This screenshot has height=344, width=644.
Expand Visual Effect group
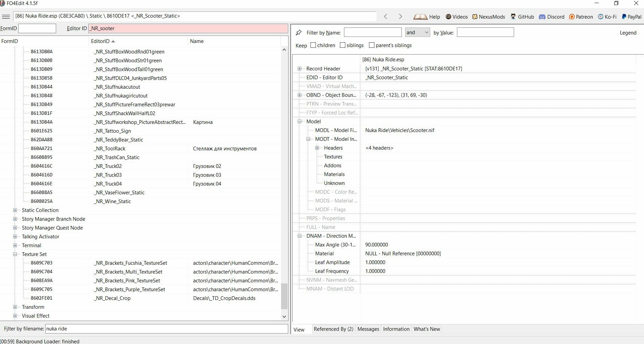point(15,316)
